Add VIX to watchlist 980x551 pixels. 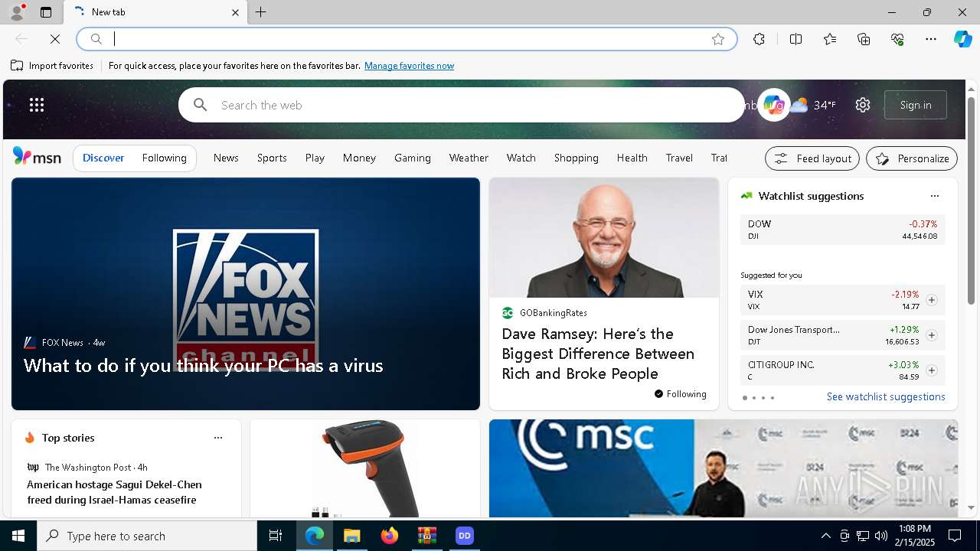932,300
